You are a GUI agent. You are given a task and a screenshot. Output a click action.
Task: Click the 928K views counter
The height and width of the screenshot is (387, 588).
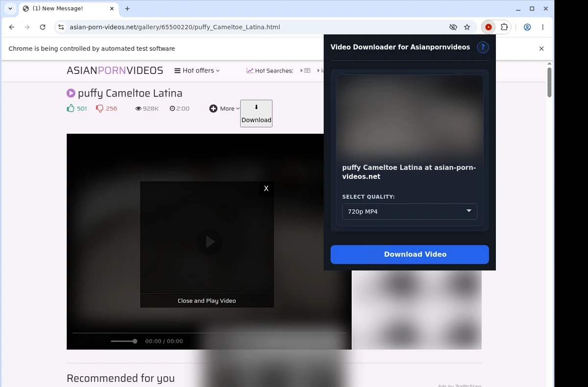coord(147,108)
